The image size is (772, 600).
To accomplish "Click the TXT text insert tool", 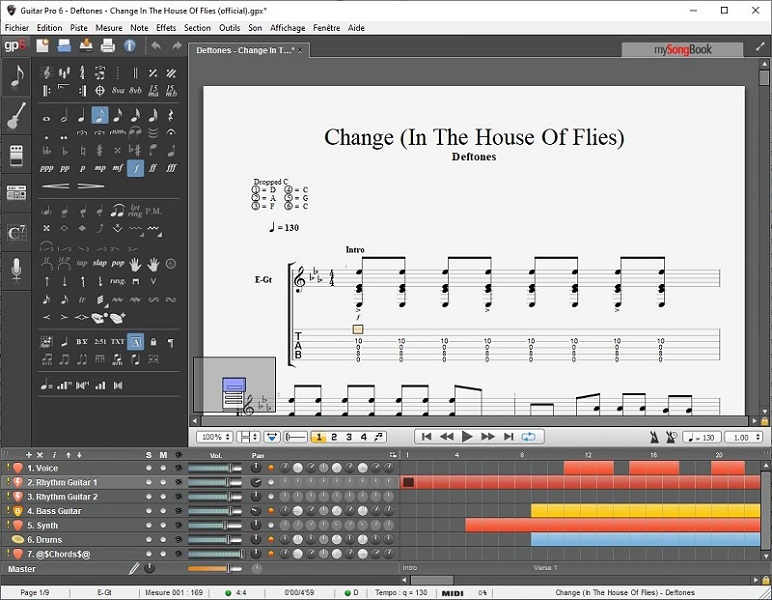I will 118,342.
